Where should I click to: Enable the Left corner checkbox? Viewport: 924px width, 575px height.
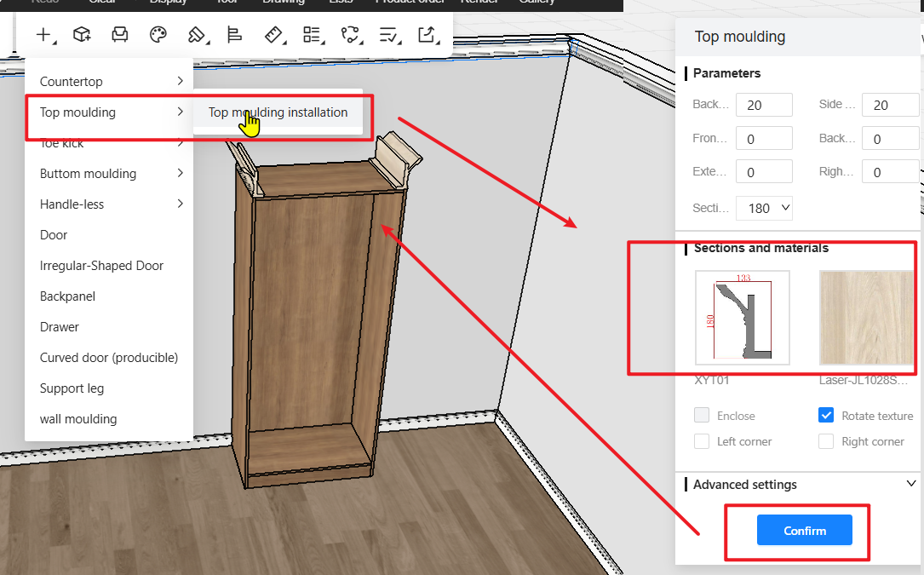tap(702, 441)
